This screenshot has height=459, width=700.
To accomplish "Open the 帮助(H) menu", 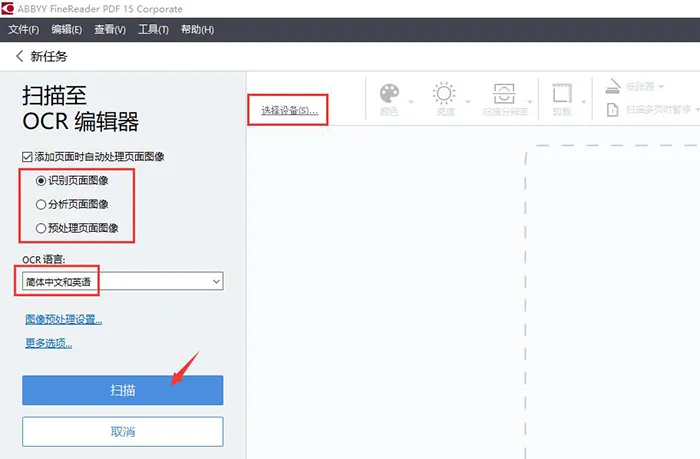I will 197,29.
